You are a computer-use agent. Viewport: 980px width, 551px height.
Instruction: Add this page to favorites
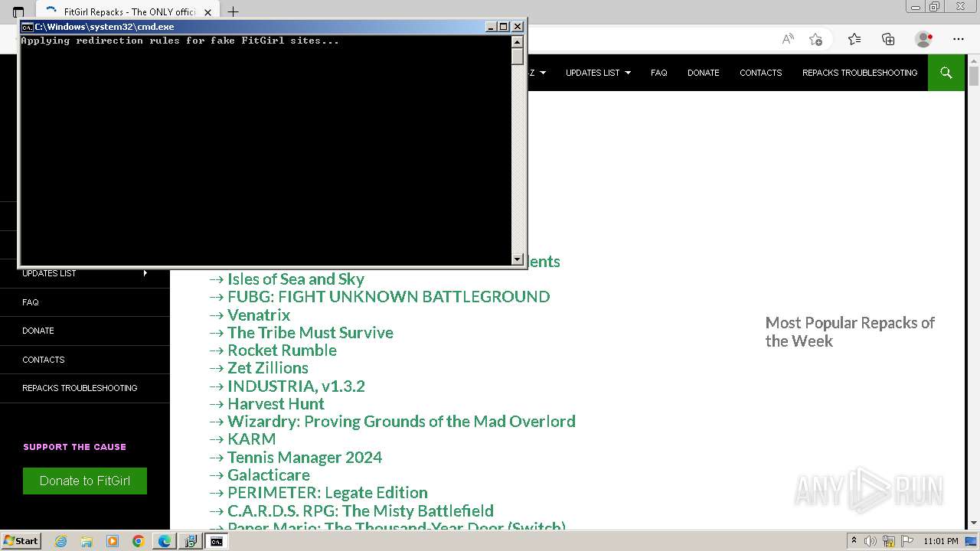tap(815, 39)
